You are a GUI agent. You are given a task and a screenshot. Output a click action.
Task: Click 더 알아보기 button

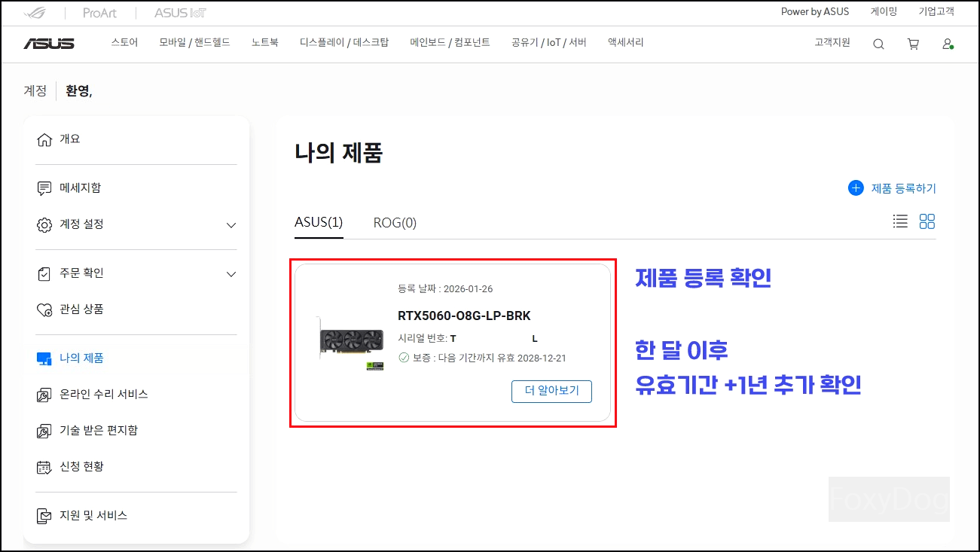tap(551, 392)
